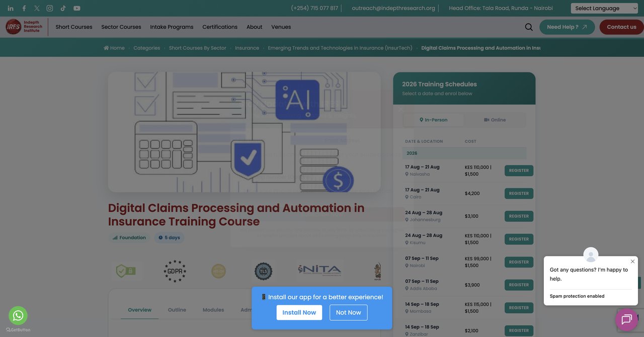
Task: Open the Modules tab
Action: tap(213, 310)
